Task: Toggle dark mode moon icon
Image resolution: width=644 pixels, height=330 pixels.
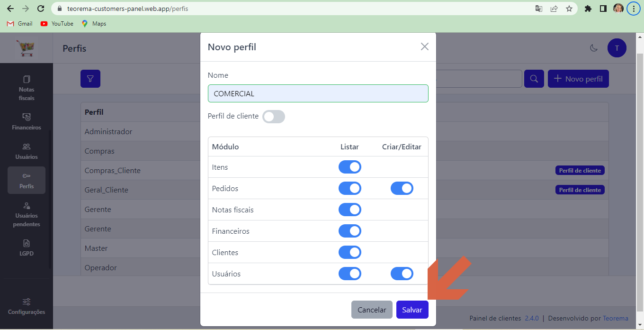Action: tap(593, 48)
